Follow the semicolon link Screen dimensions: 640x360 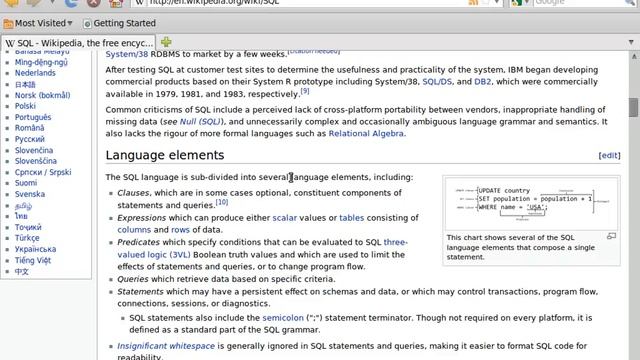point(283,318)
